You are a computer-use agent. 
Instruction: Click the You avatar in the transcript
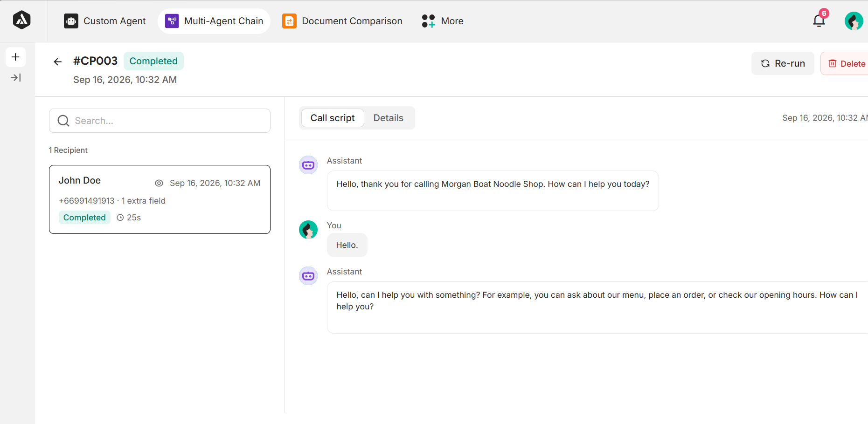tap(308, 230)
